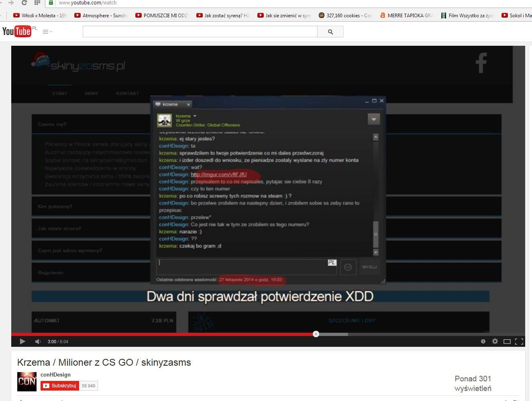Open the conHDesign channel name link
The height and width of the screenshot is (401, 532).
coord(55,375)
